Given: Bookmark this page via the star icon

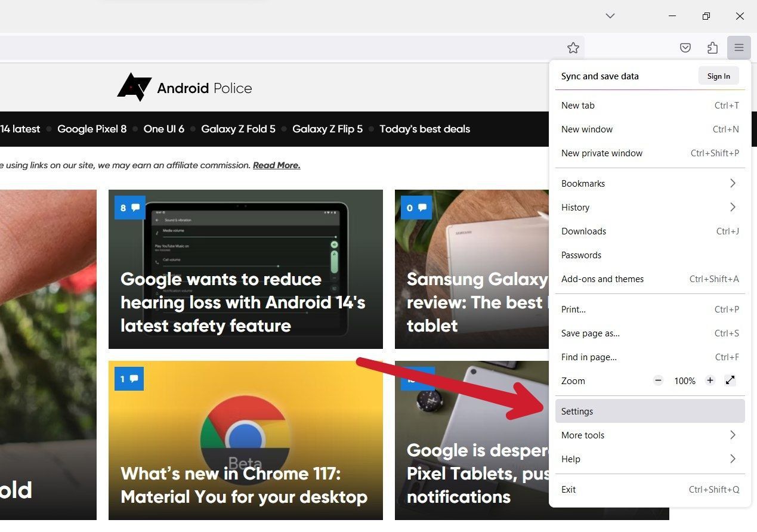Looking at the screenshot, I should point(573,48).
